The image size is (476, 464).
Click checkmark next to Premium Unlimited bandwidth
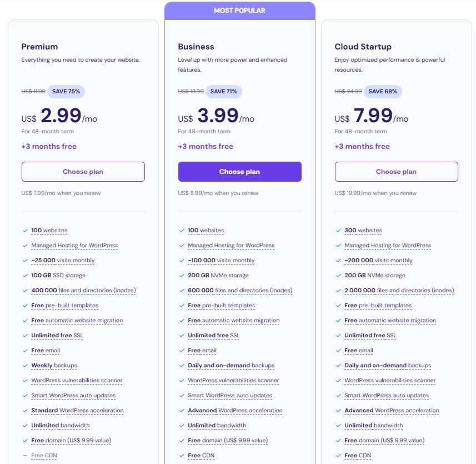coord(25,426)
